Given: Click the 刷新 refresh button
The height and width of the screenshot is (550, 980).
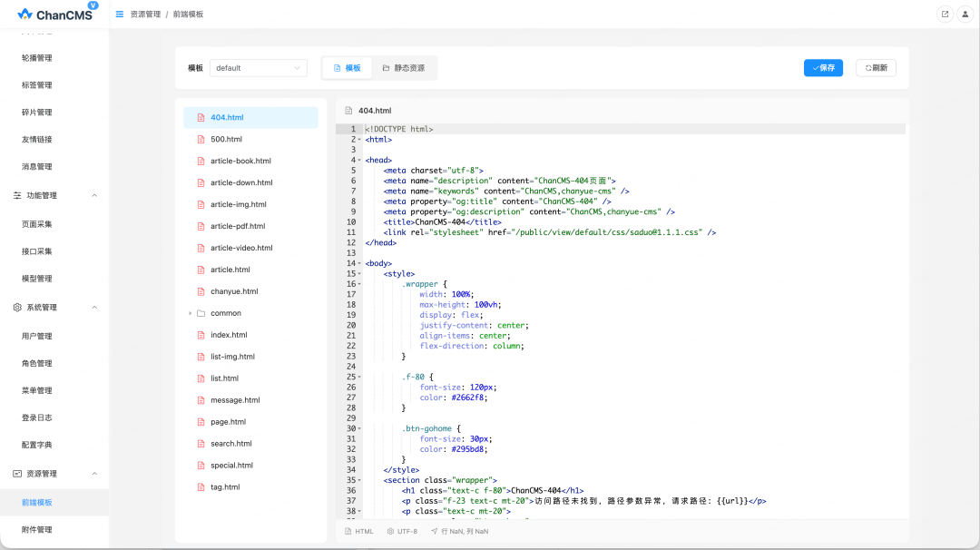Looking at the screenshot, I should pos(876,68).
